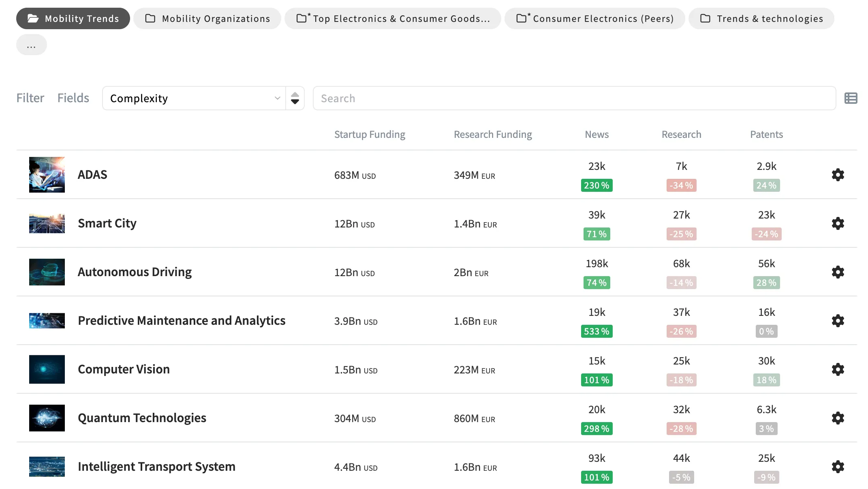Open Intelligent Transport System gear settings
Viewport: 868px width, 489px height.
tap(838, 467)
